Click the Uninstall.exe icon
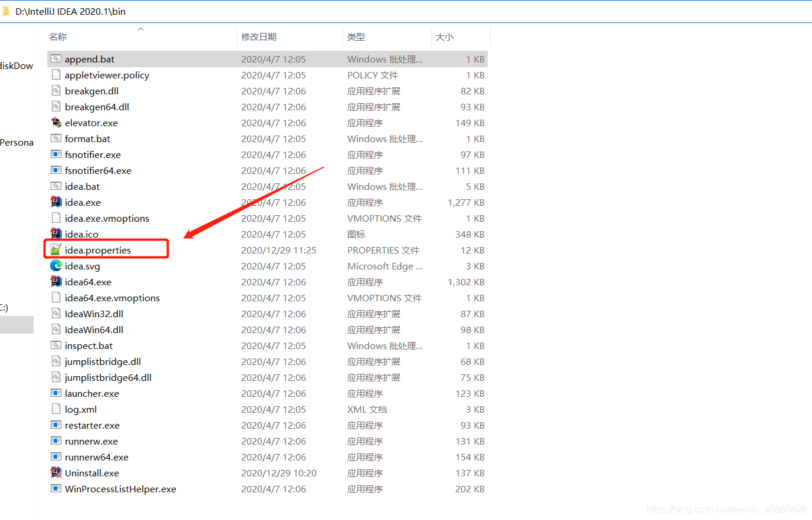812x520 pixels. 56,473
